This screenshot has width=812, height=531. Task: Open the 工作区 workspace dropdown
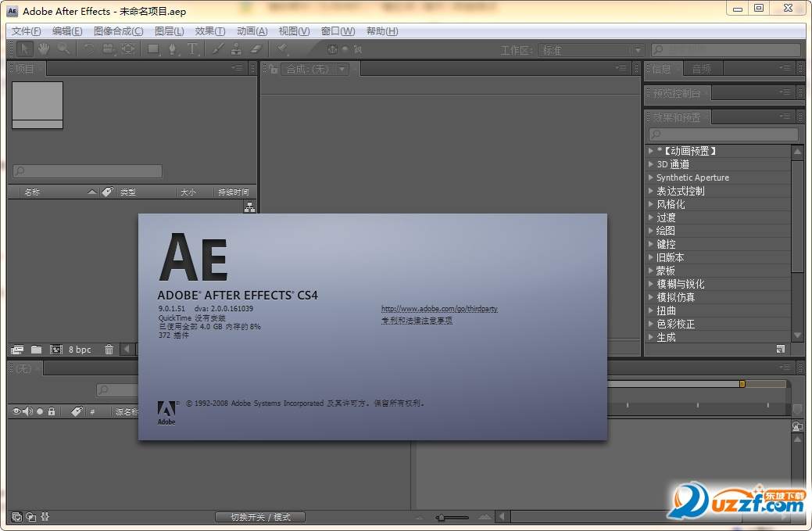pyautogui.click(x=591, y=50)
